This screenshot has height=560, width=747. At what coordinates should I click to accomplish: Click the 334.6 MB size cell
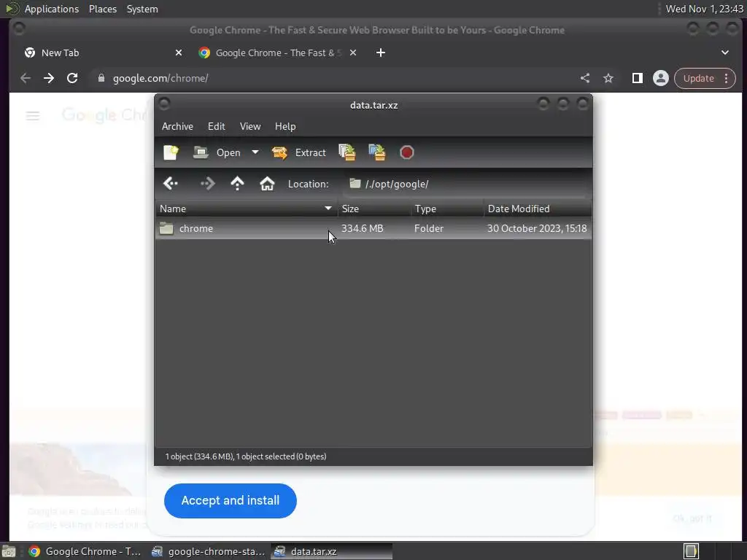[x=362, y=228]
